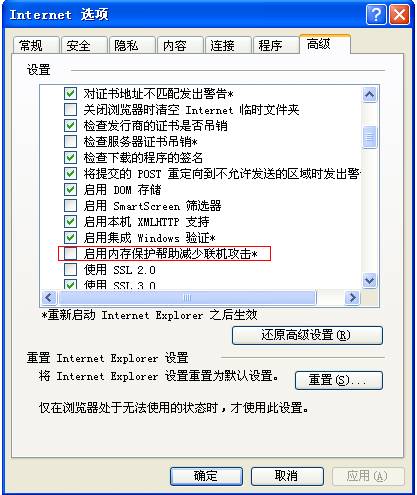Toggle 使用 SSL 2.0 checkbox

[x=70, y=270]
